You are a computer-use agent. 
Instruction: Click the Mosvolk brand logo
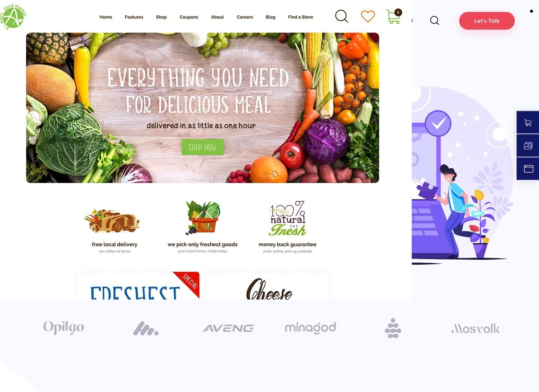[475, 329]
